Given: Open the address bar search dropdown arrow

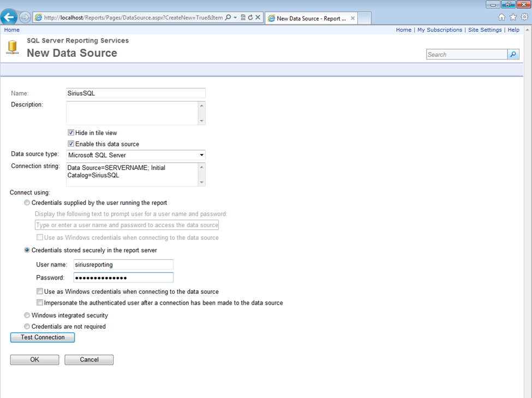Looking at the screenshot, I should [x=235, y=17].
